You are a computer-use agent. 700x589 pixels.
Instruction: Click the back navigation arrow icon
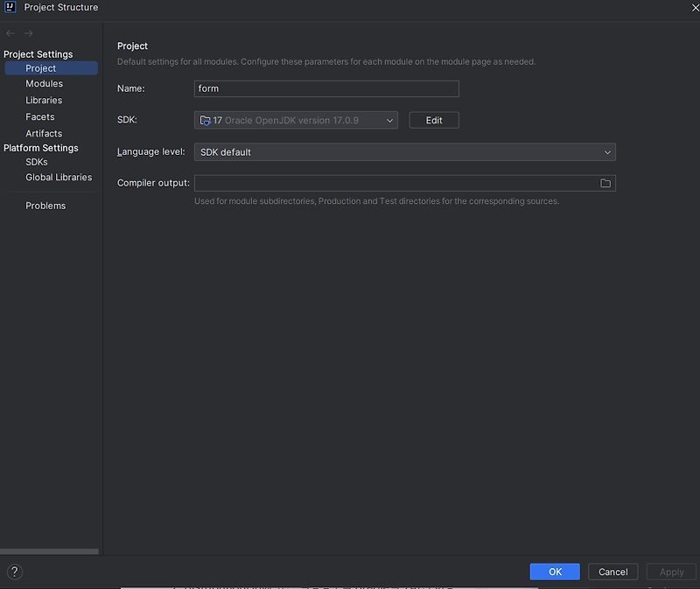(10, 33)
